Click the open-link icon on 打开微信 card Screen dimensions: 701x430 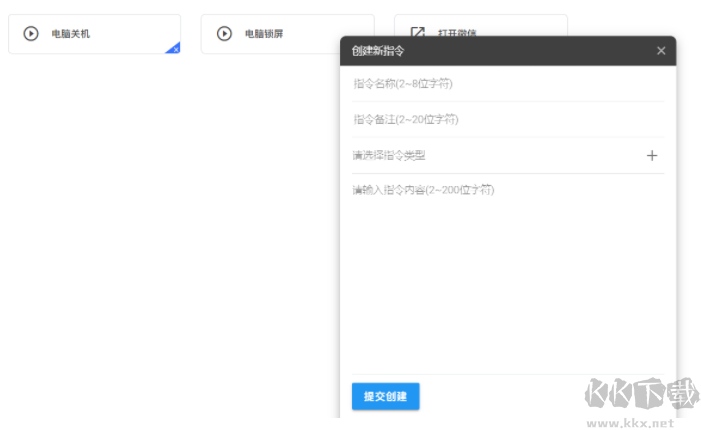418,31
